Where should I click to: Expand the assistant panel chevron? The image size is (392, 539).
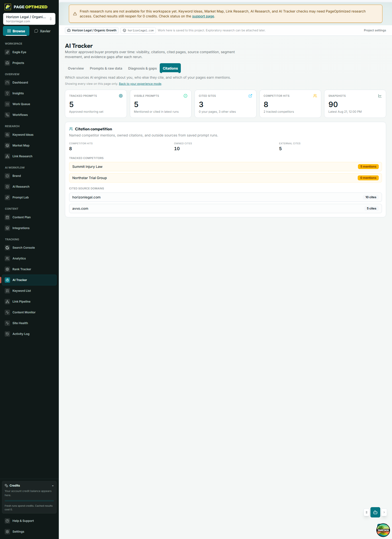click(x=384, y=512)
